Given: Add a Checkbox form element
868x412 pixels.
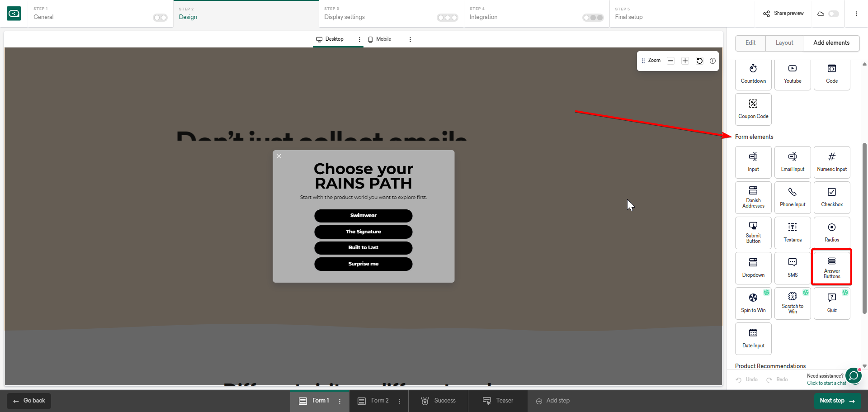Looking at the screenshot, I should [x=832, y=198].
